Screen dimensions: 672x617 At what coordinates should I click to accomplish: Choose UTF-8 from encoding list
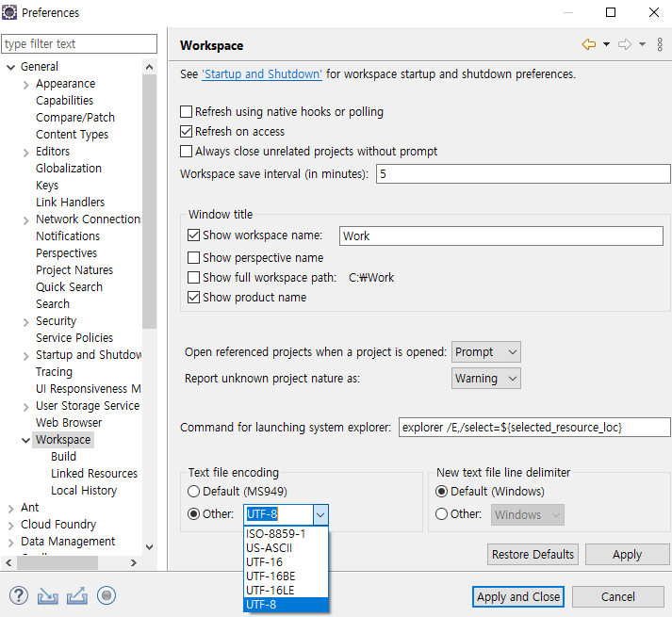(x=286, y=605)
